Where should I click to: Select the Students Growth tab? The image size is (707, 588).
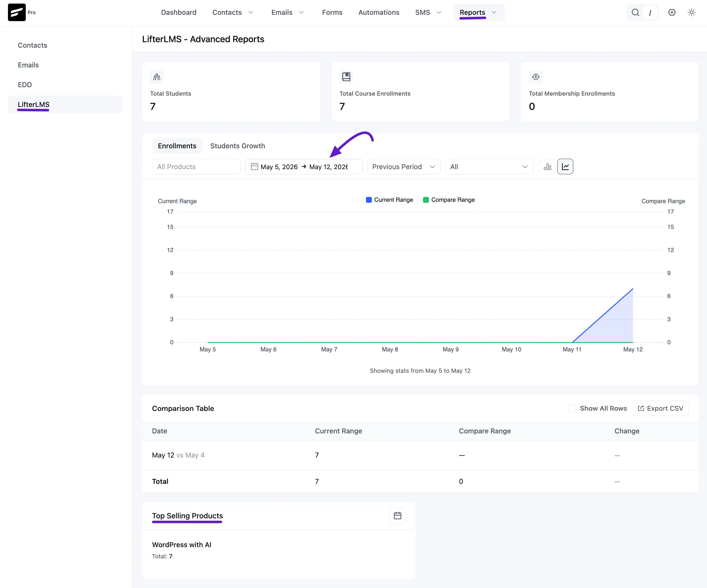point(238,146)
